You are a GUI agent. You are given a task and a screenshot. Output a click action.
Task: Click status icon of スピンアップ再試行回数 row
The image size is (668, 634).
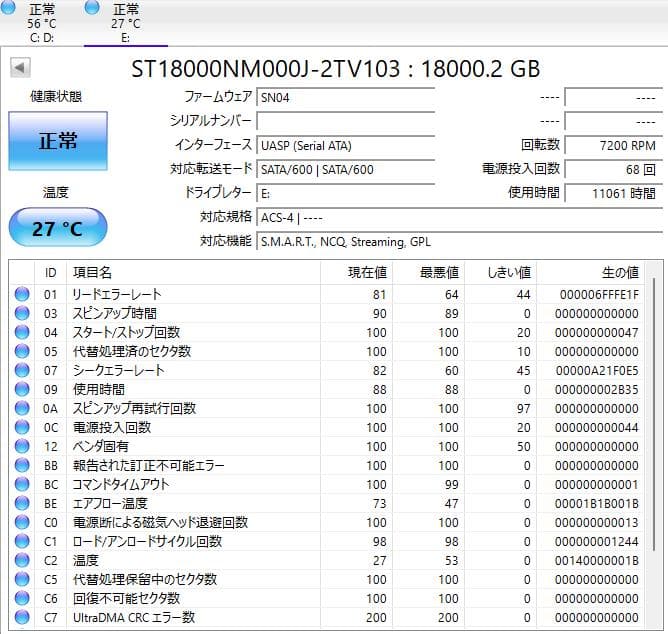pyautogui.click(x=22, y=408)
